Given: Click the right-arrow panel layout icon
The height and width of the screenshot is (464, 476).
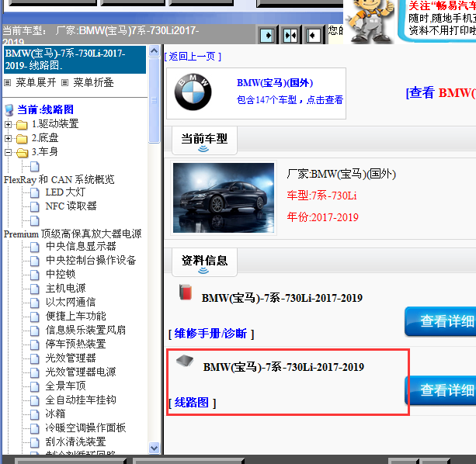Looking at the screenshot, I should (x=267, y=36).
